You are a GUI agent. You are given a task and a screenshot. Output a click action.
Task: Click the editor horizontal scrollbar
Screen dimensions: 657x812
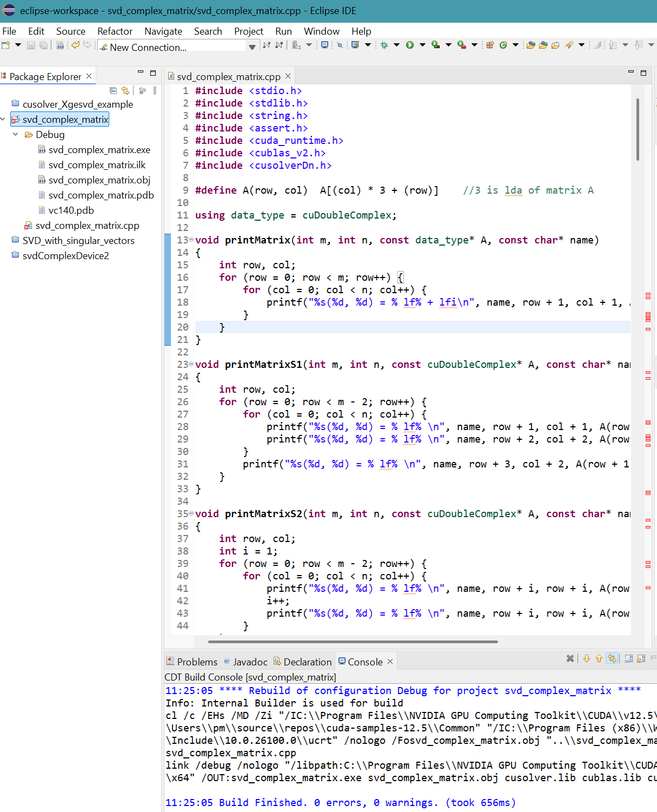353,642
